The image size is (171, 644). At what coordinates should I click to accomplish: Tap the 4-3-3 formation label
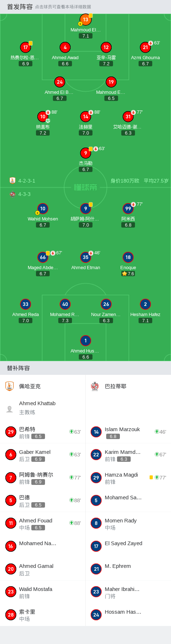coord(24,194)
